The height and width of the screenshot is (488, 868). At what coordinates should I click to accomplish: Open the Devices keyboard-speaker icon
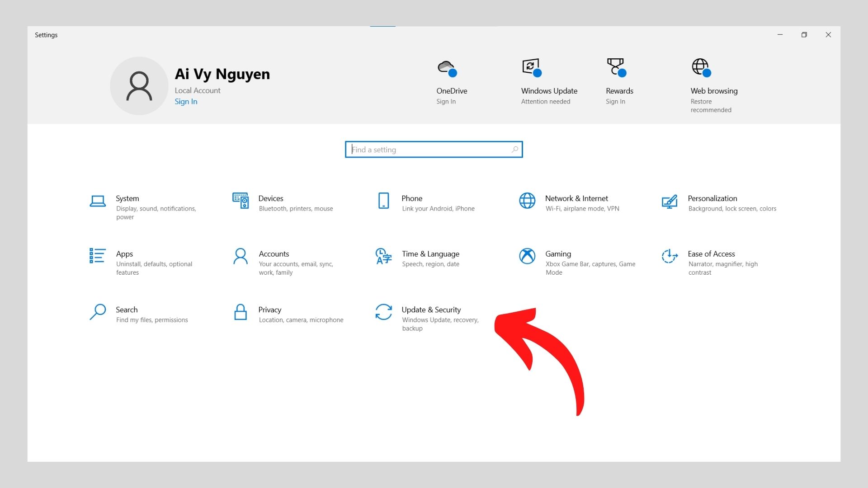coord(241,201)
